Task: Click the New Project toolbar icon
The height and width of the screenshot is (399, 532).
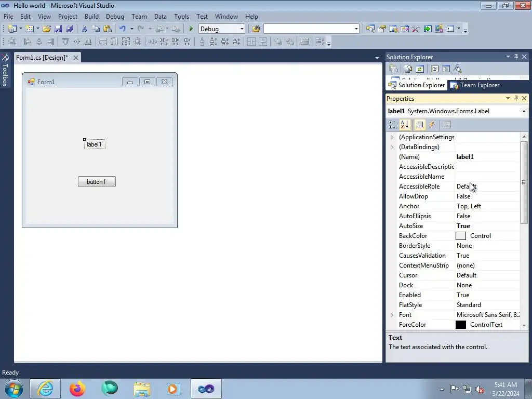Action: point(12,29)
